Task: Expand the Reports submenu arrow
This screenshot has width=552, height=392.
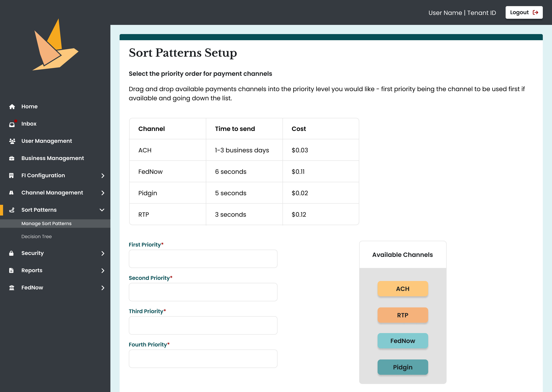Action: (103, 271)
